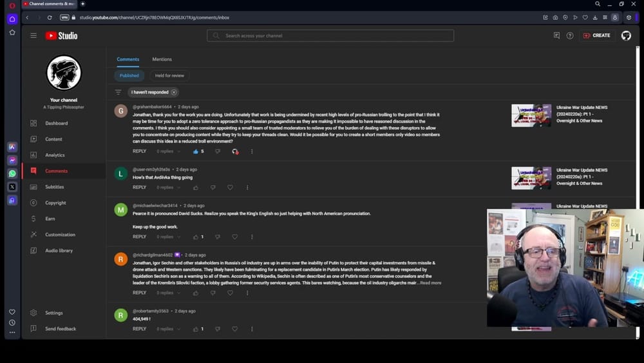
Task: Heart the 'How's that Avdiivka' comment
Action: click(x=230, y=188)
